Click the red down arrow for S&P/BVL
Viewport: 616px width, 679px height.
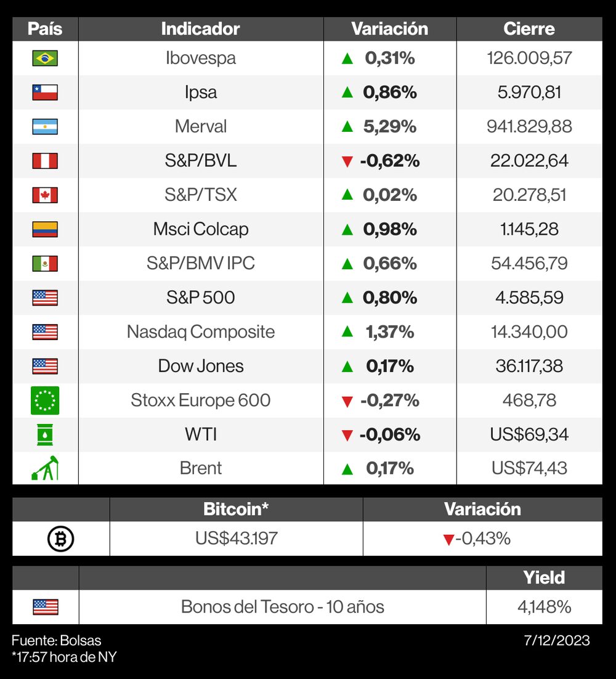(347, 162)
